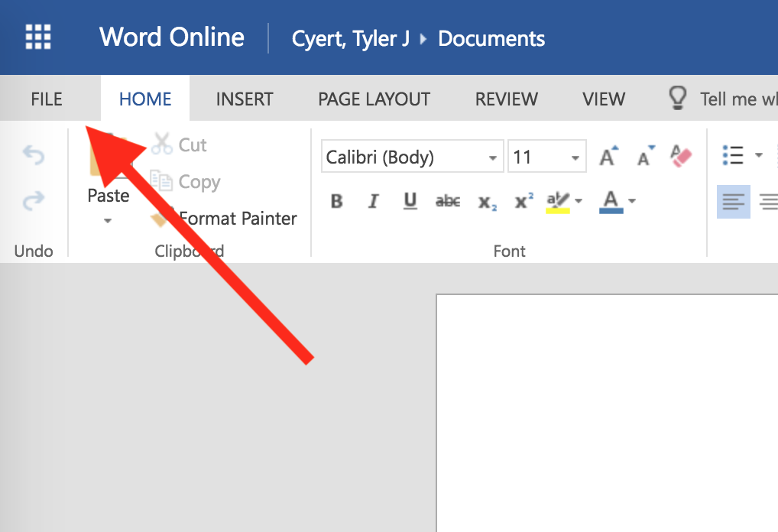This screenshot has width=778, height=532.
Task: Open the app launcher waffle icon
Action: (x=38, y=37)
